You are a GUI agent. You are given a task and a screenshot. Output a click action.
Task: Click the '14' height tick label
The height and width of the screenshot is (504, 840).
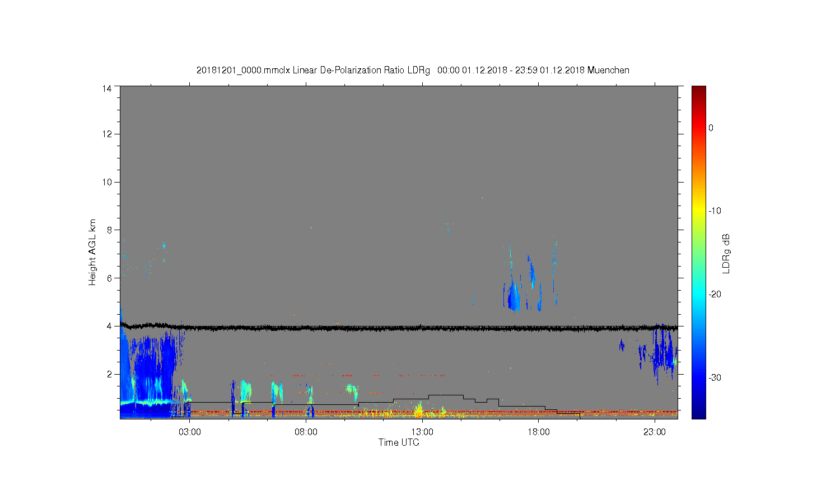107,88
